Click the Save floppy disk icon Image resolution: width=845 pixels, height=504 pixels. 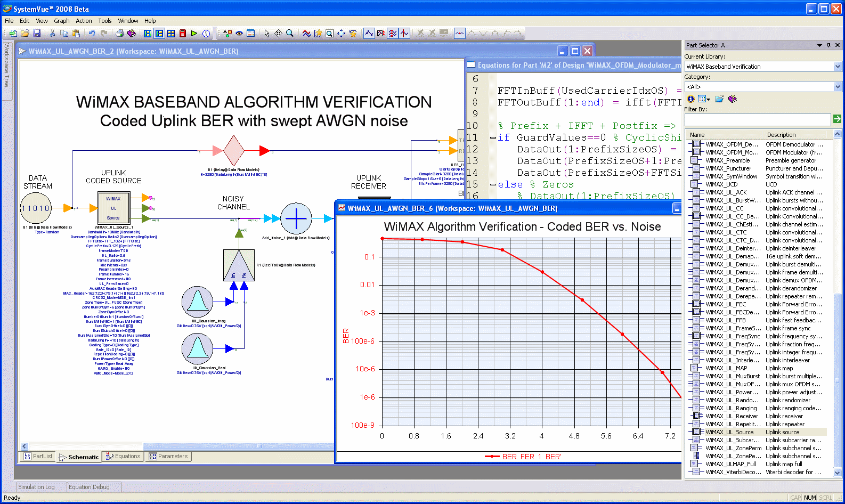point(37,34)
